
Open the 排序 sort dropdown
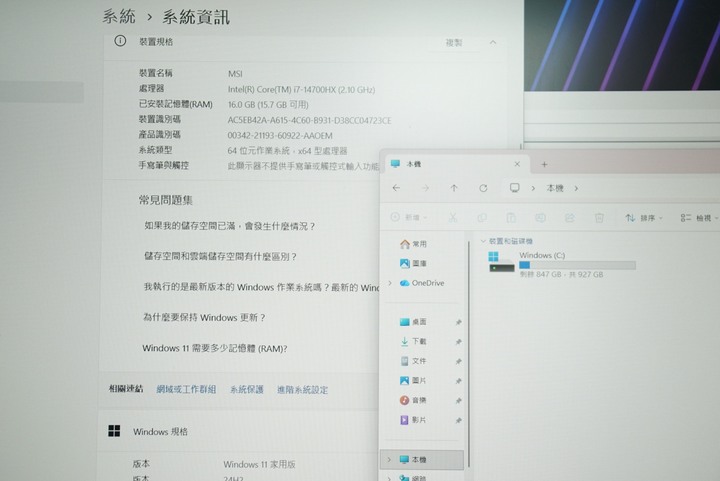tap(645, 217)
